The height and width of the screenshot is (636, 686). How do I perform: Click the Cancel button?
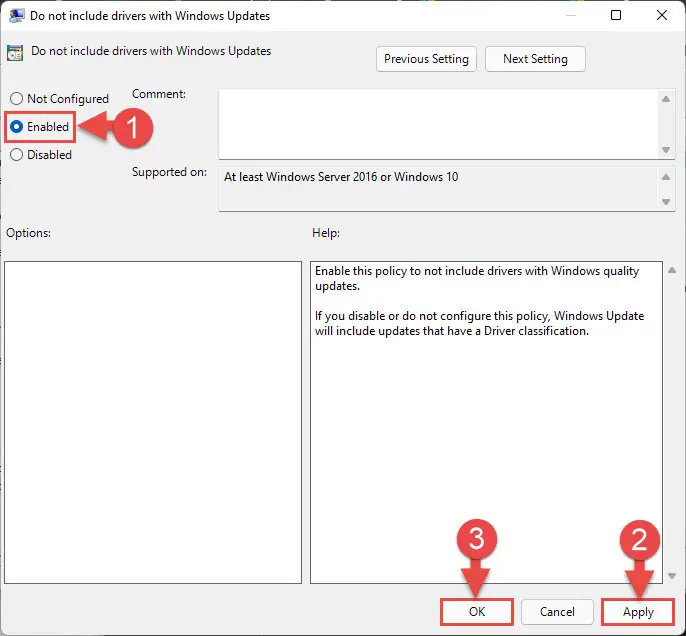(557, 612)
